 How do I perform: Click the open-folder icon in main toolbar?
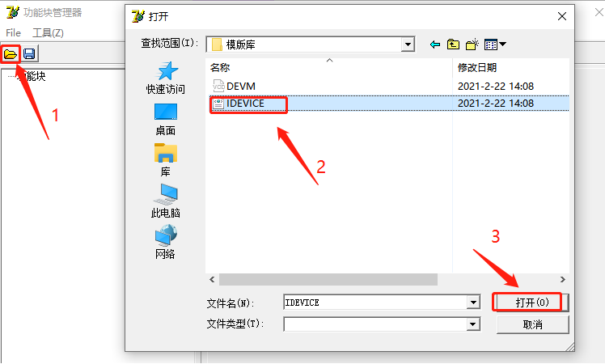pos(11,54)
